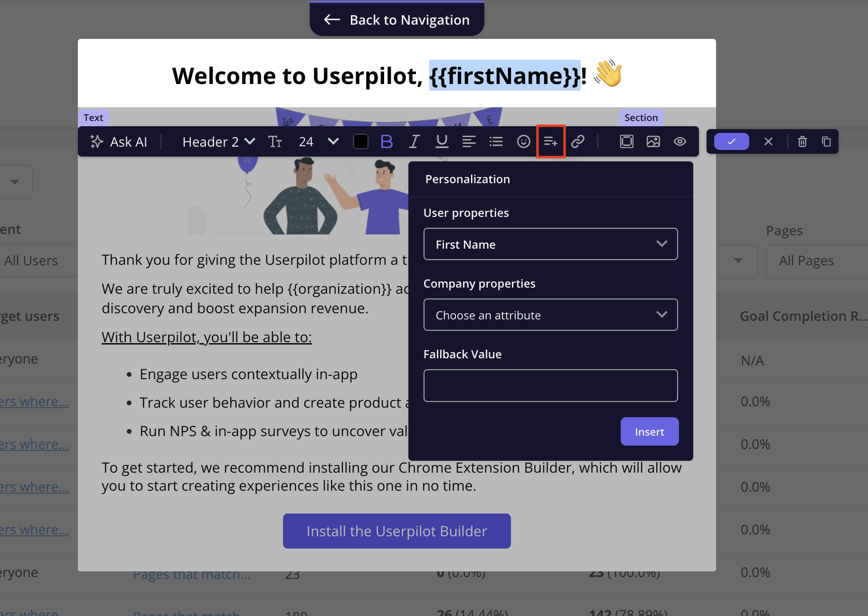
Task: Click the Goal Completion R... column header
Action: coord(803,316)
